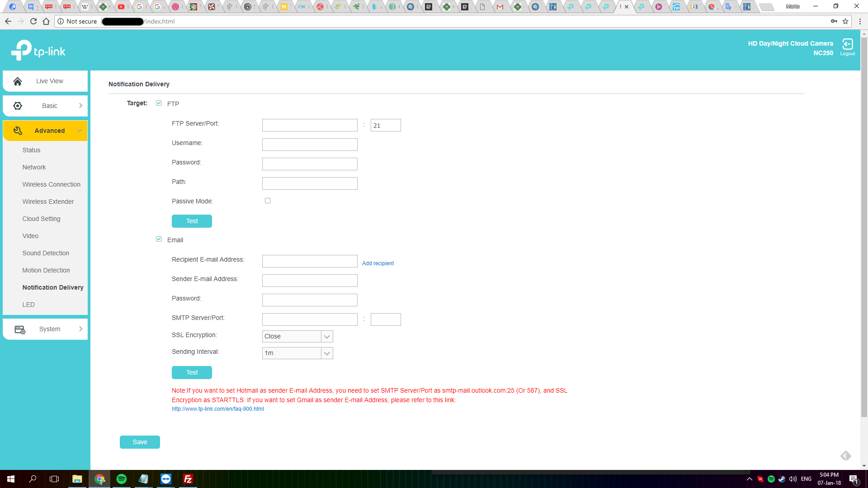Viewport: 868px width, 488px height.
Task: Open the Sending Interval dropdown
Action: click(326, 353)
